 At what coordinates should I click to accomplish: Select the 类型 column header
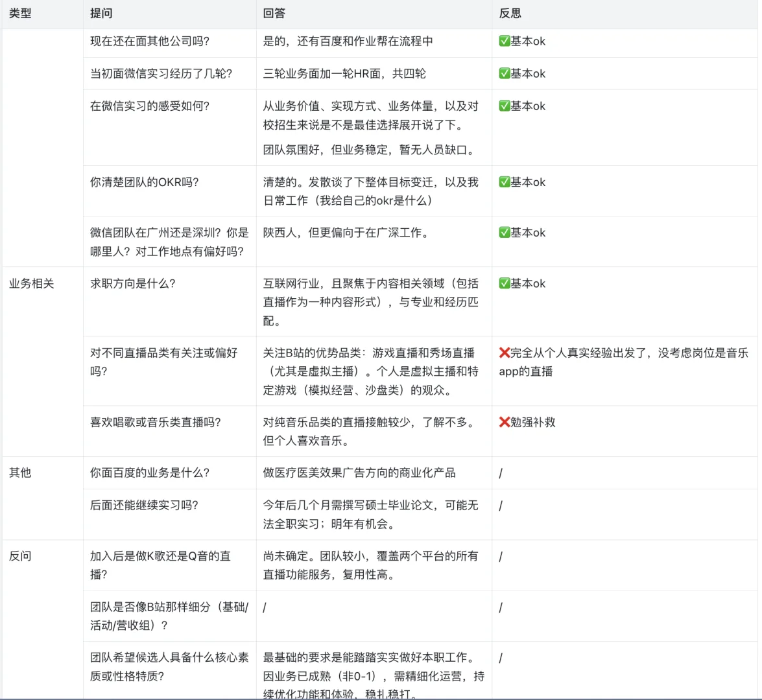[20, 13]
